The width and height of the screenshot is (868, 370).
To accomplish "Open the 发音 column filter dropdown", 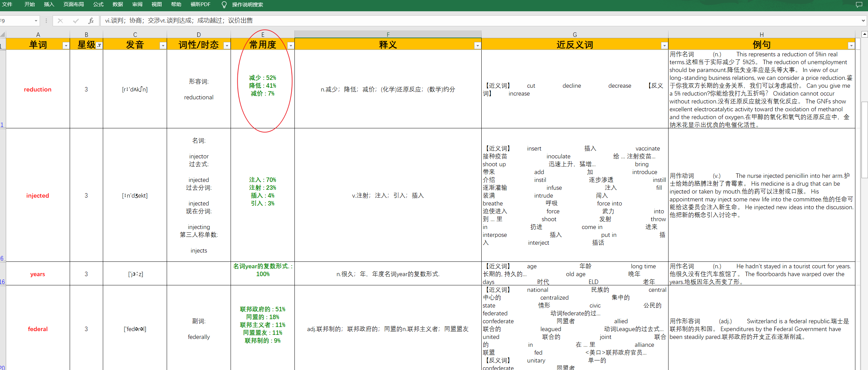I will point(163,45).
